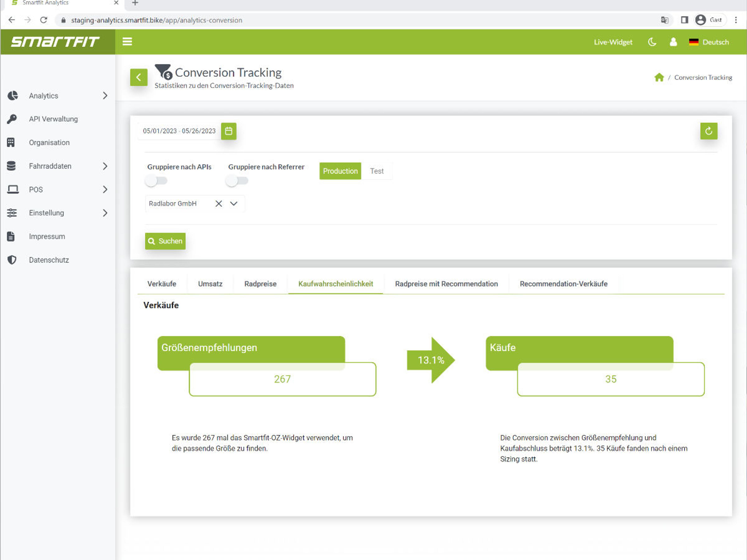Screen dimensions: 747x560
Task: Switch between Production and Test toggle
Action: click(377, 171)
